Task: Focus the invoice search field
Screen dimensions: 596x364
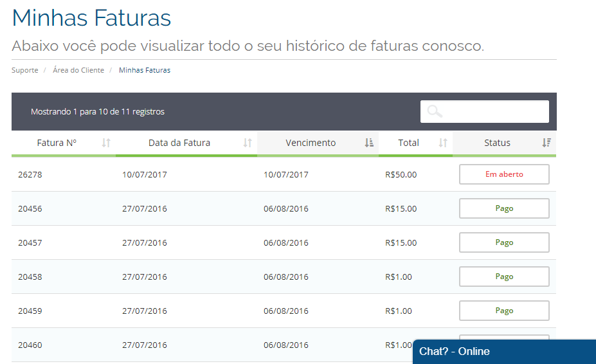Action: pos(485,111)
